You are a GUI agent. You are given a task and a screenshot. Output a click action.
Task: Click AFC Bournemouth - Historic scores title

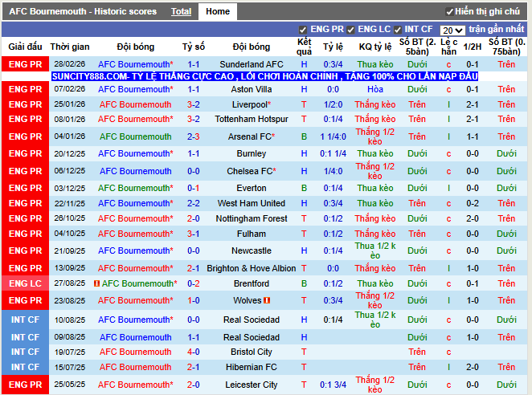(83, 11)
